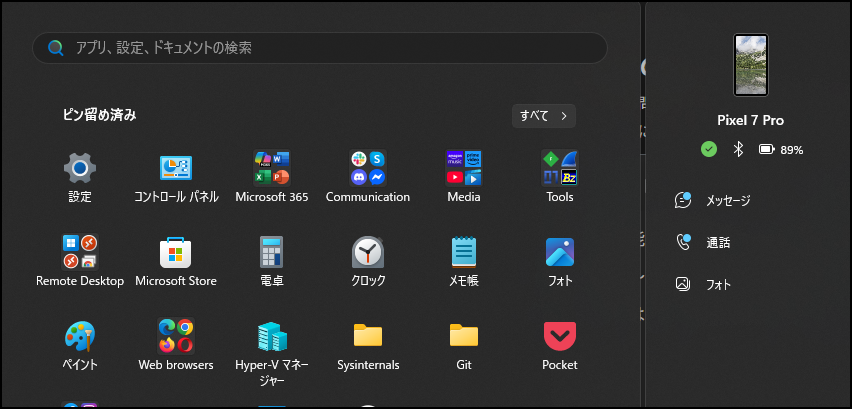Open the 電卓 calculator app

point(272,261)
